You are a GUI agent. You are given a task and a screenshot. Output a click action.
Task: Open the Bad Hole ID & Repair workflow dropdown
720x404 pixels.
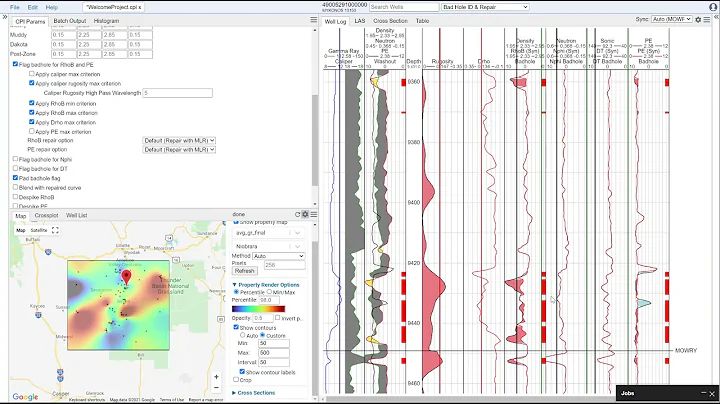coord(485,7)
